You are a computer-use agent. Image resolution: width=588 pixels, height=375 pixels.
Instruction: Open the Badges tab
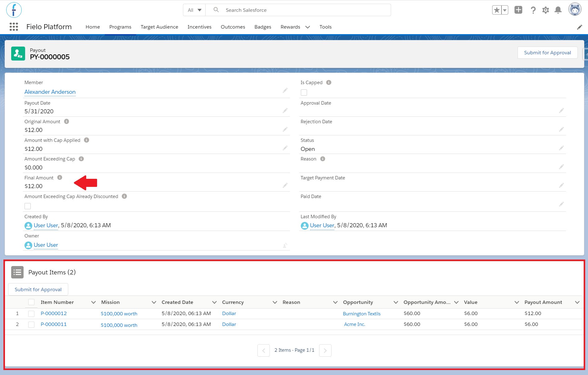click(263, 27)
